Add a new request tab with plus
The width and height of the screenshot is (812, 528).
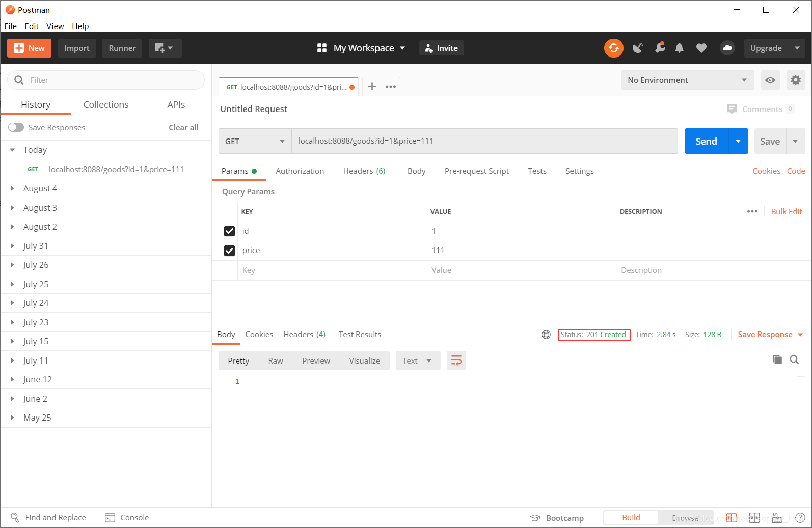point(372,87)
